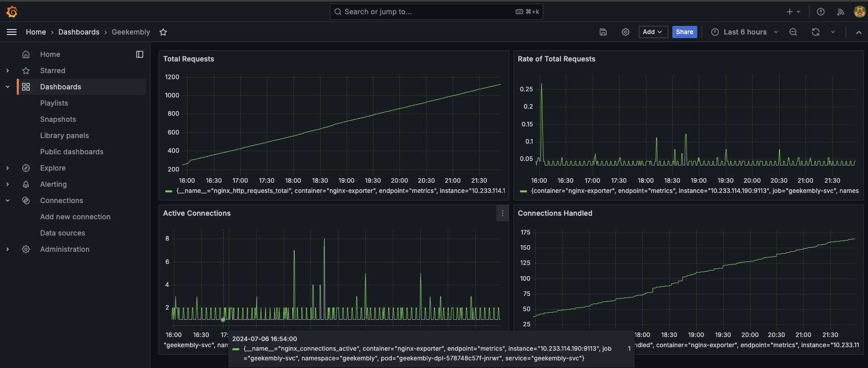Undock the sidebar menu panel
Viewport: 868px width, 368px height.
coord(140,54)
